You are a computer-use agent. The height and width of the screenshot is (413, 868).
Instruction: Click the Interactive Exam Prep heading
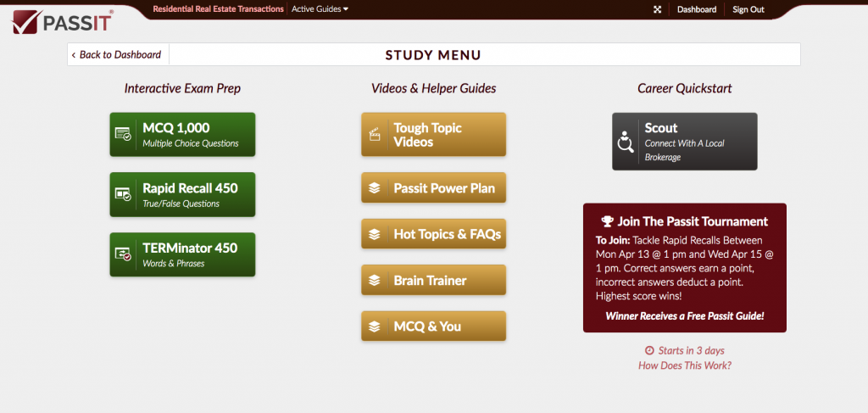click(x=183, y=88)
